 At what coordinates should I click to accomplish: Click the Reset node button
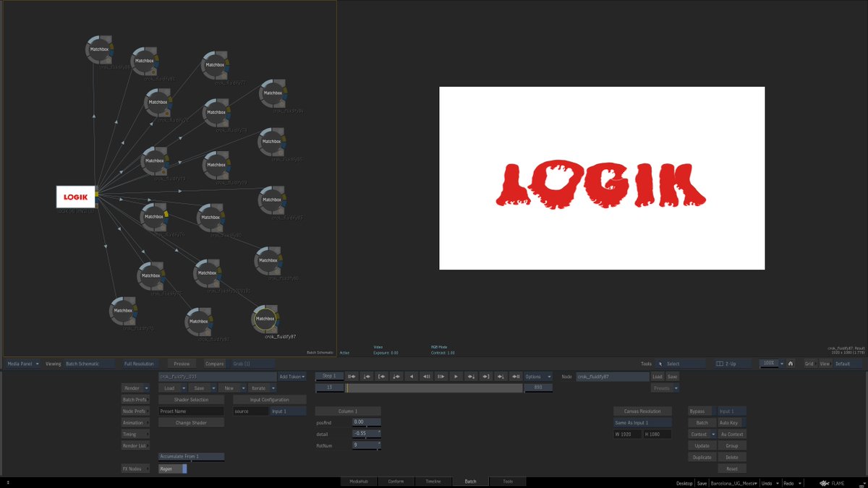tap(731, 468)
